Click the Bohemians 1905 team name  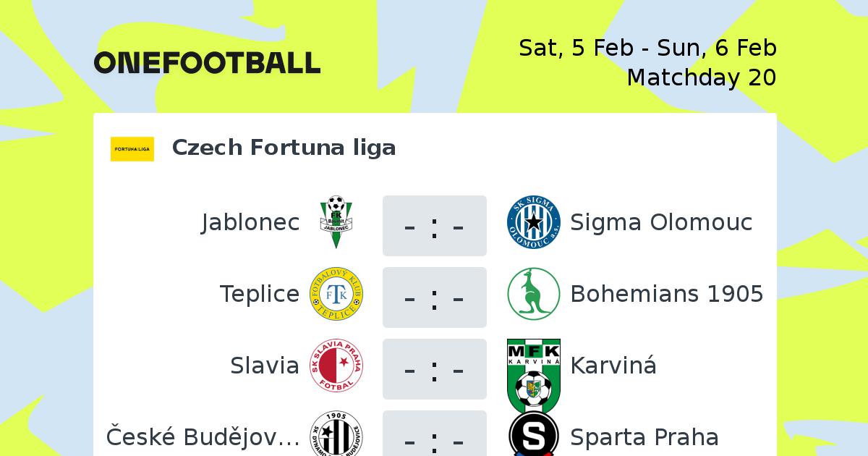click(667, 294)
